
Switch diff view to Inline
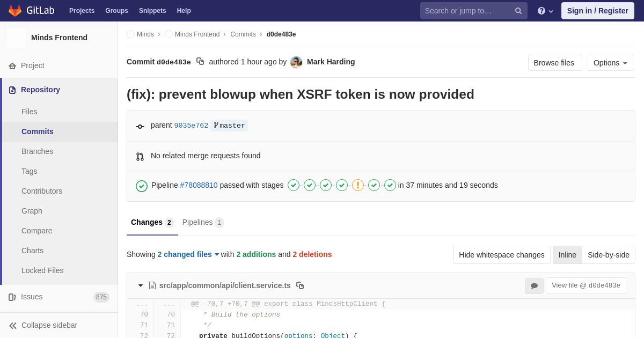(x=567, y=255)
